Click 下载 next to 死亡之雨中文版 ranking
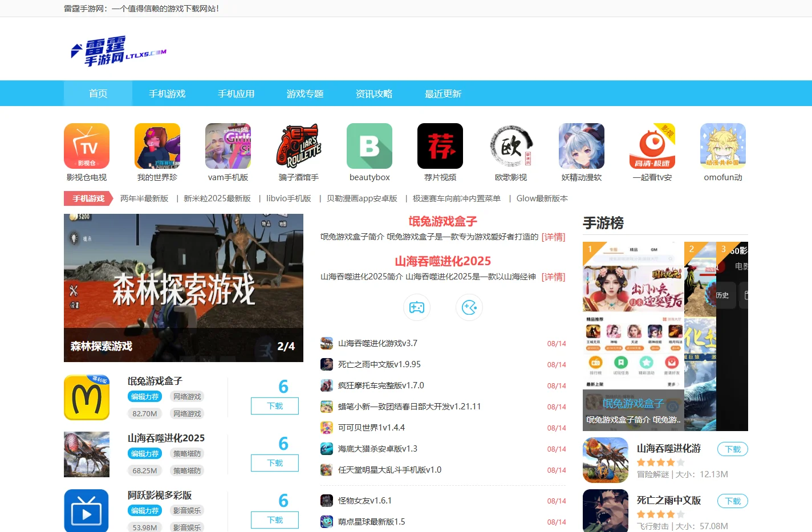This screenshot has width=812, height=532. 733,501
